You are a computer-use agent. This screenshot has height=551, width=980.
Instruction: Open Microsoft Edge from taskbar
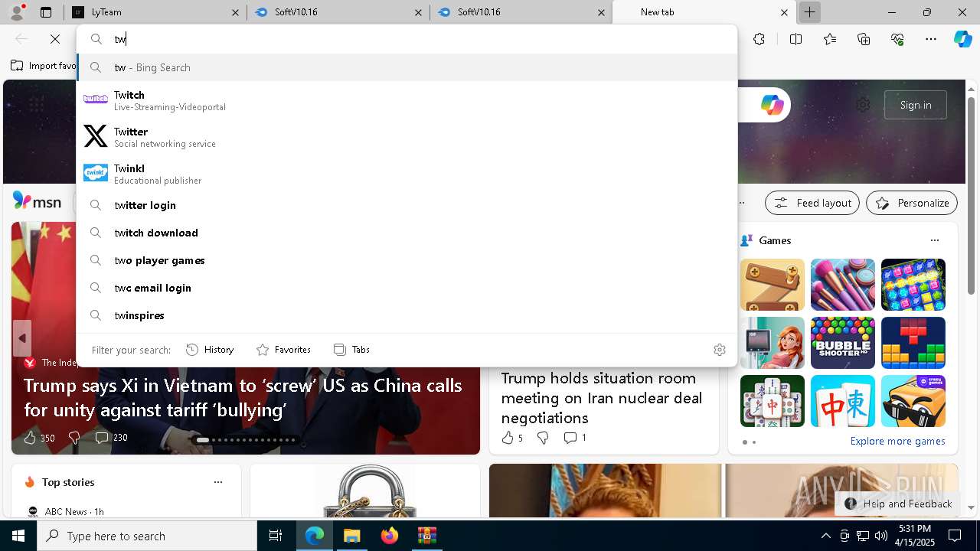click(x=315, y=536)
